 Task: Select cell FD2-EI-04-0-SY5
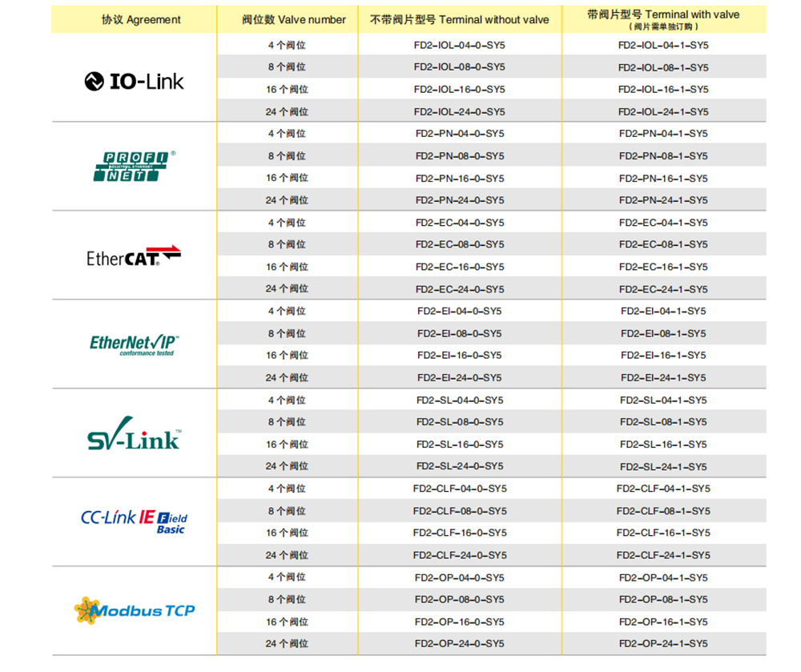click(459, 311)
